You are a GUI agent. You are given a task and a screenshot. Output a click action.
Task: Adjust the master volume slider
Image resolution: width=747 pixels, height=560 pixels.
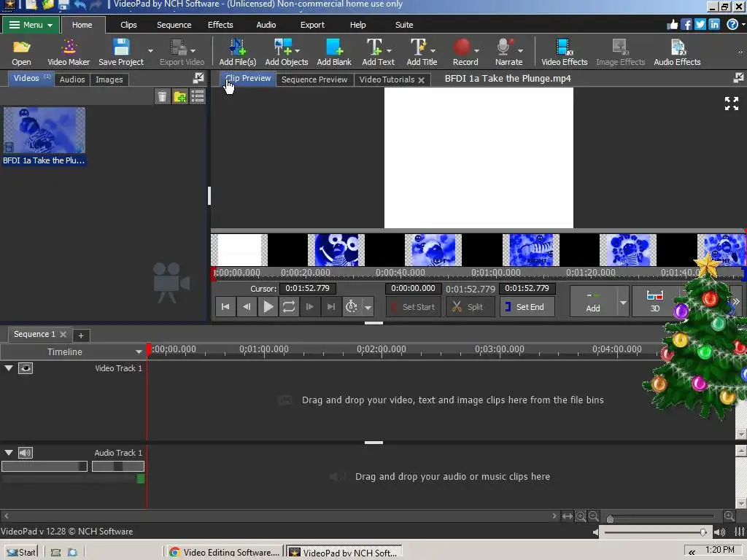pyautogui.click(x=656, y=532)
